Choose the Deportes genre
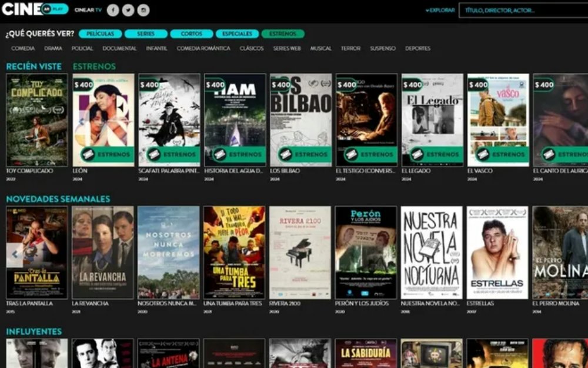This screenshot has height=368, width=588. click(x=417, y=48)
